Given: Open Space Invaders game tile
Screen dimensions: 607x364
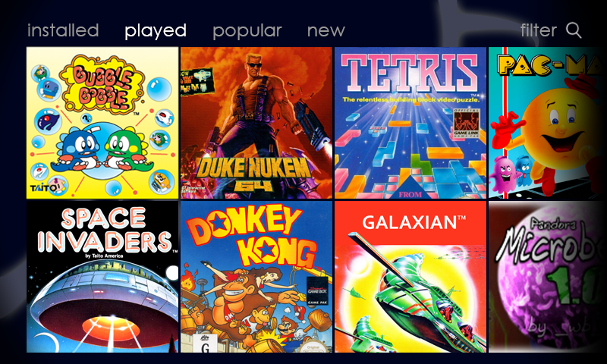Looking at the screenshot, I should [x=102, y=277].
